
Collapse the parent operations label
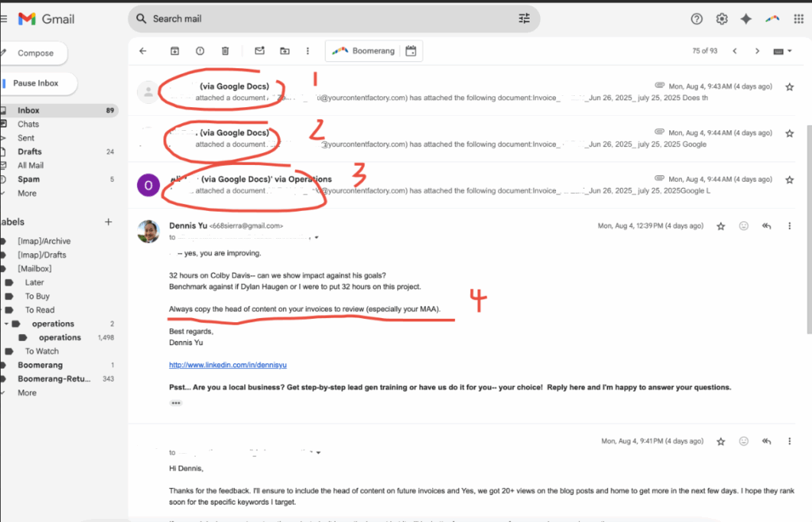[7, 324]
